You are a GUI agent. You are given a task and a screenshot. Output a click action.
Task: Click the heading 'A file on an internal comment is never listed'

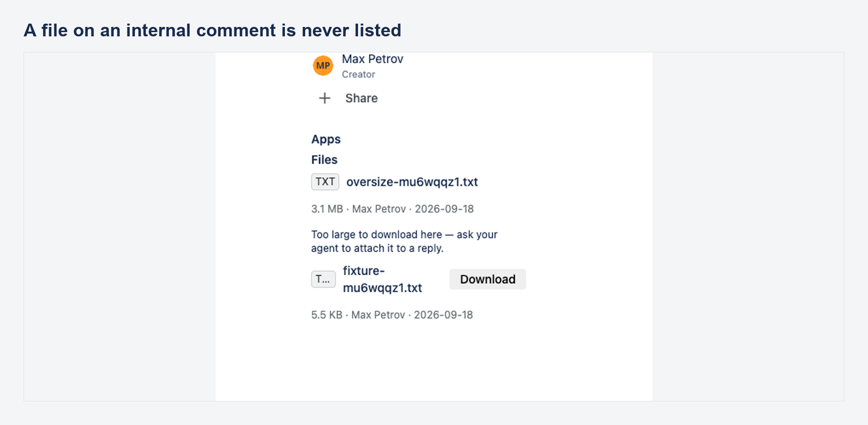(x=212, y=30)
